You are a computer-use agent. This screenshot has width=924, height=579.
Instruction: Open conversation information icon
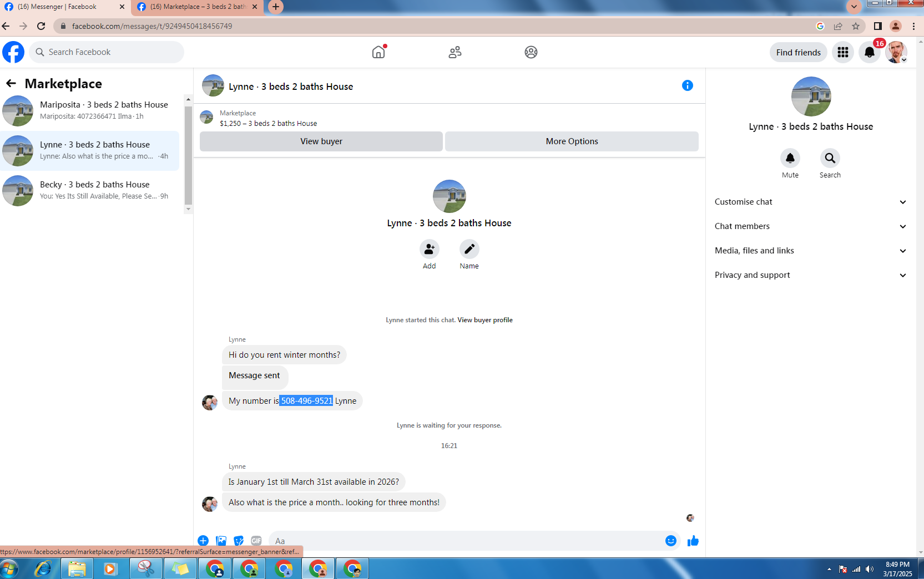click(688, 85)
